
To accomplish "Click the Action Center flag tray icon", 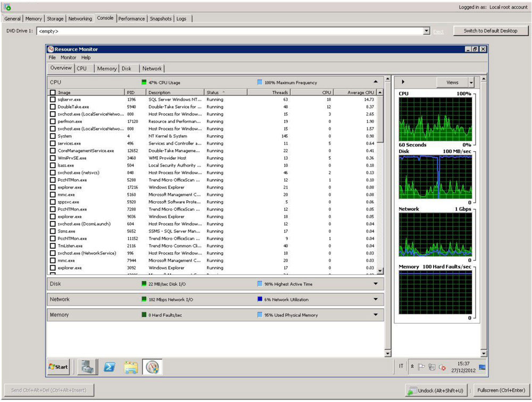I will pos(421,367).
